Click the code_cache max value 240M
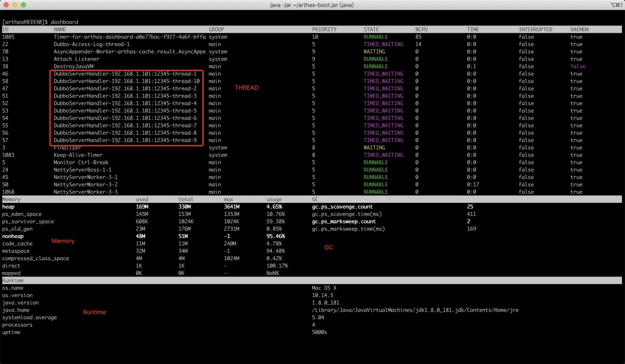Screen dimensions: 625x364 click(x=230, y=244)
